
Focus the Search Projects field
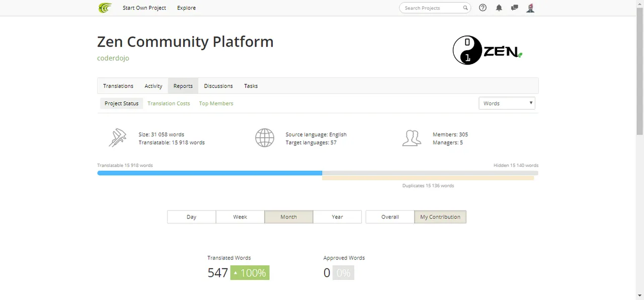point(435,8)
